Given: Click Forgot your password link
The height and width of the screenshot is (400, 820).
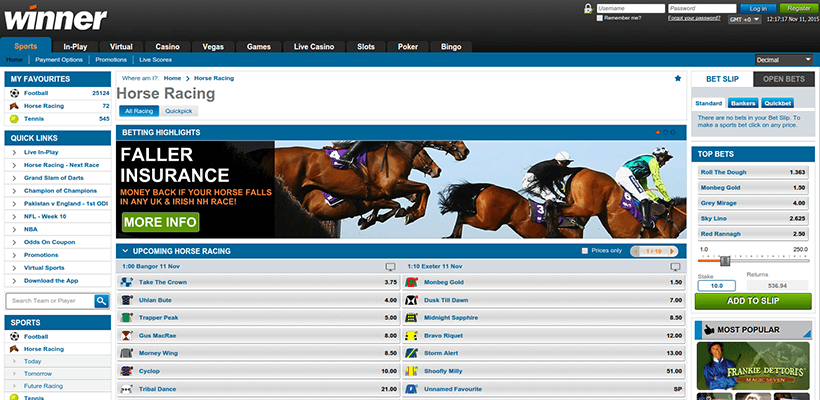Looking at the screenshot, I should 694,18.
